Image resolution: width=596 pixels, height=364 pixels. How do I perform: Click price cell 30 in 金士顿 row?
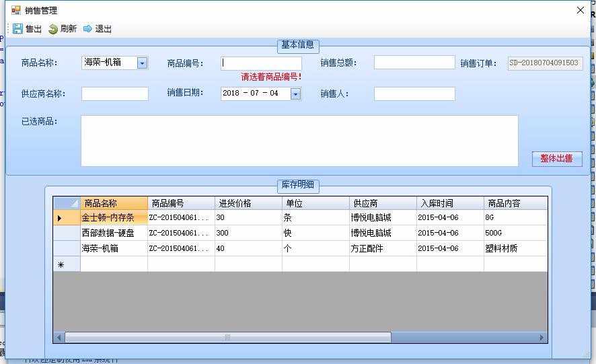coord(249,217)
